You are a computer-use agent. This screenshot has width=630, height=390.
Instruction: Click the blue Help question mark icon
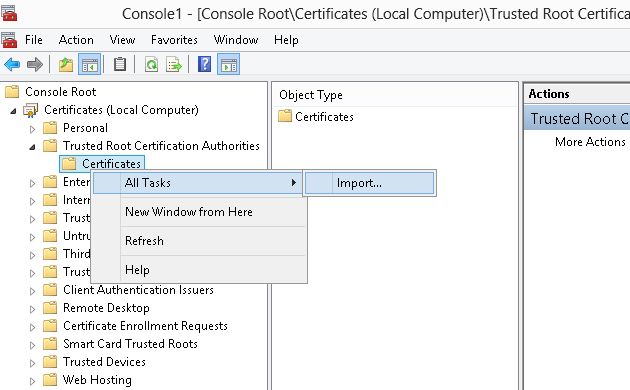point(205,64)
